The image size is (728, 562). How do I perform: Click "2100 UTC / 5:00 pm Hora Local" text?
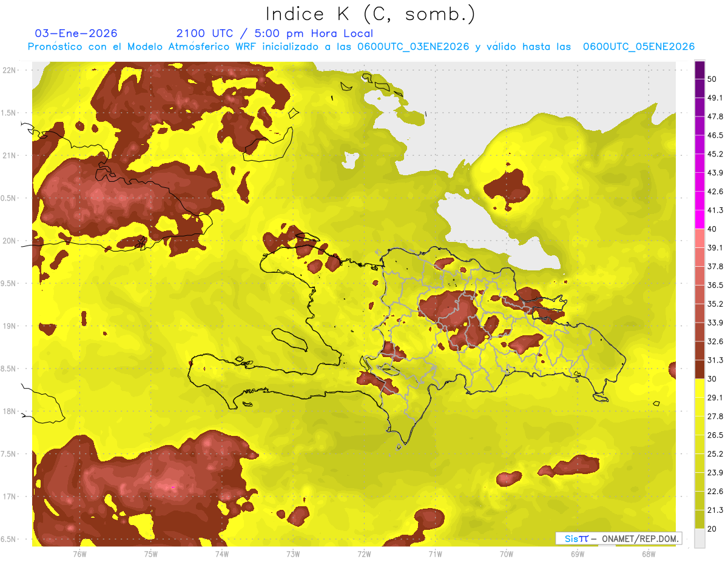click(275, 34)
